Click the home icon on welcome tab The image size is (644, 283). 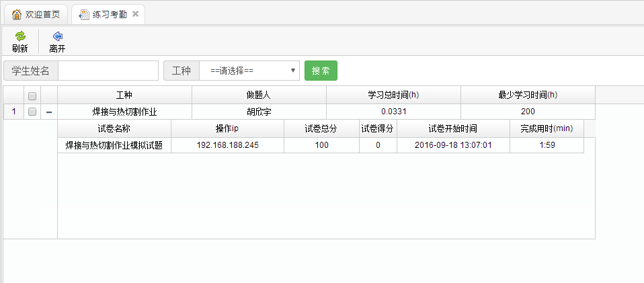(17, 15)
